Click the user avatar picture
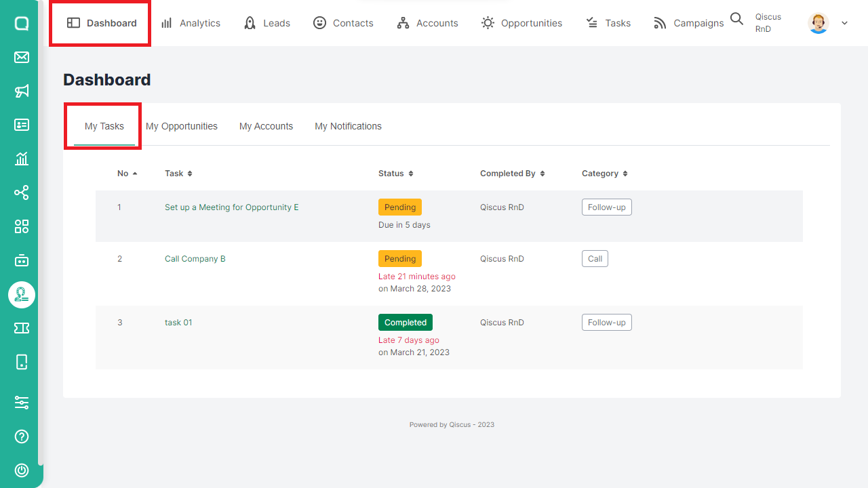 pyautogui.click(x=818, y=23)
